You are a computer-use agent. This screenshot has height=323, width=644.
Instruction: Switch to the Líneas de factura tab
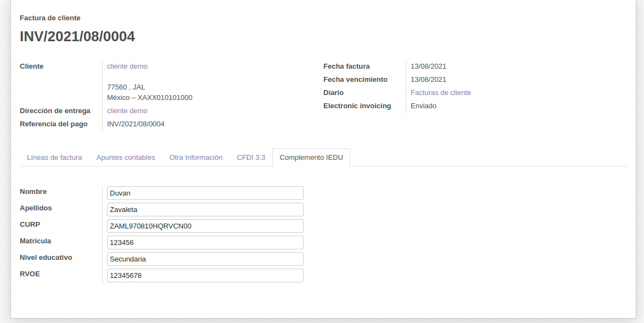pyautogui.click(x=54, y=158)
